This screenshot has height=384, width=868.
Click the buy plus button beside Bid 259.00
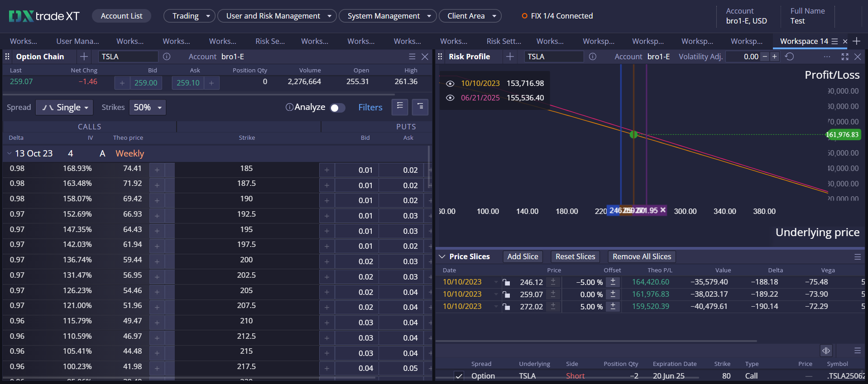(x=122, y=83)
